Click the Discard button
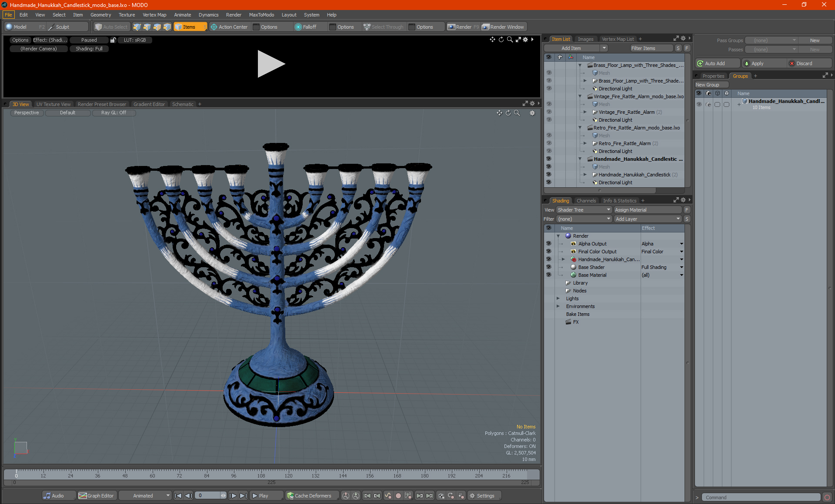835x504 pixels. point(809,63)
